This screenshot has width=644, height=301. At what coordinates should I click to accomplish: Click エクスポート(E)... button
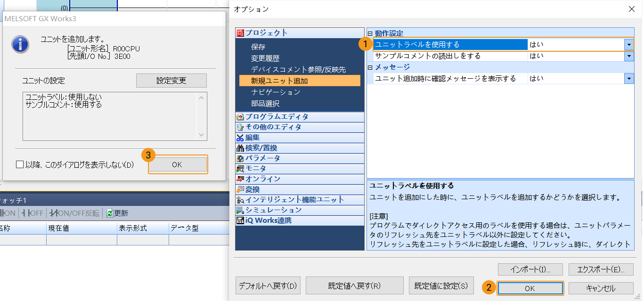click(x=601, y=269)
